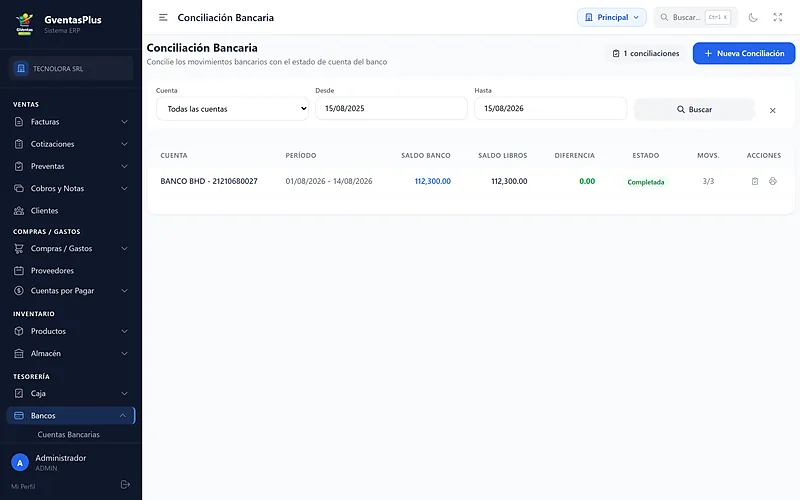This screenshot has height=500, width=800.
Task: Open the Preventas menu
Action: 71,166
